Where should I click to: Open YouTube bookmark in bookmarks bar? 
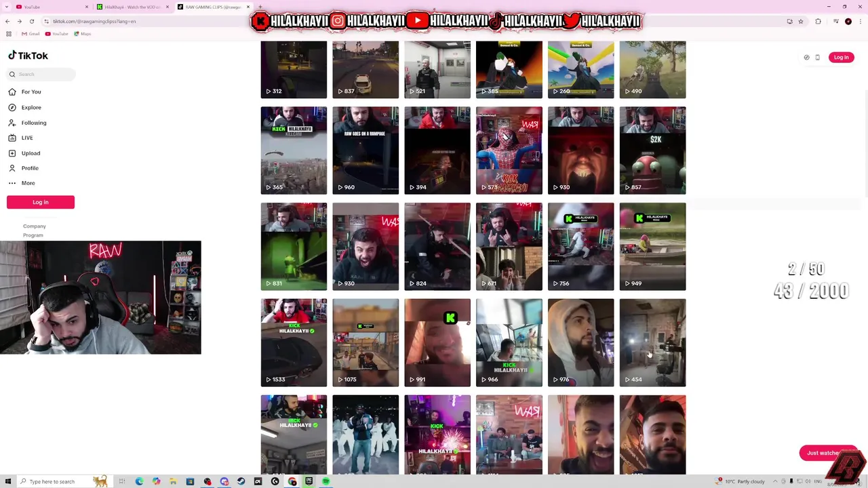(x=56, y=33)
